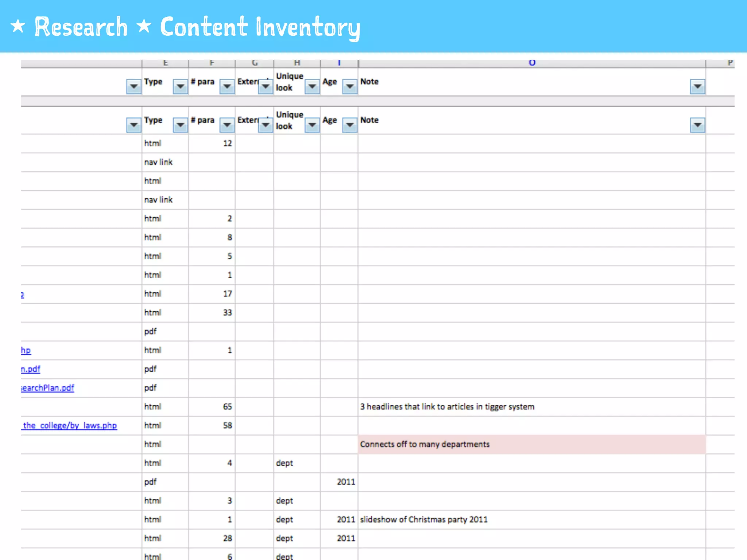The height and width of the screenshot is (560, 747).
Task: Select the cell with value 33
Action: [x=212, y=313]
